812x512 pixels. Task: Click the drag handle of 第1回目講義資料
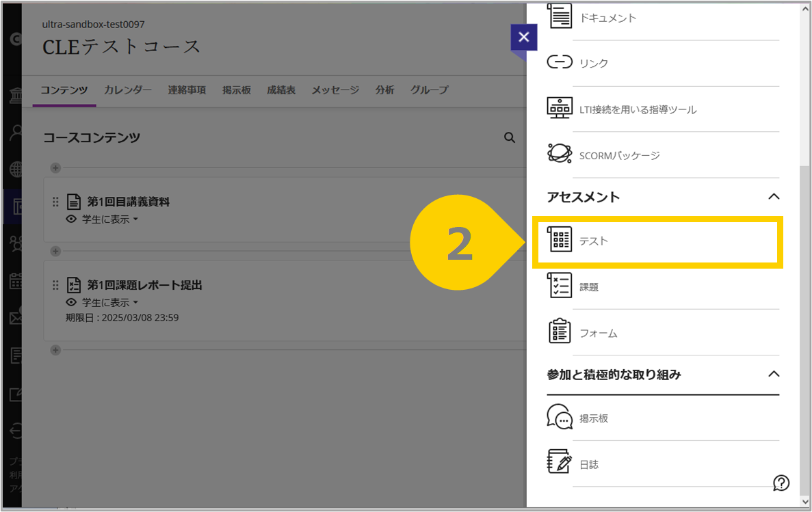(55, 202)
